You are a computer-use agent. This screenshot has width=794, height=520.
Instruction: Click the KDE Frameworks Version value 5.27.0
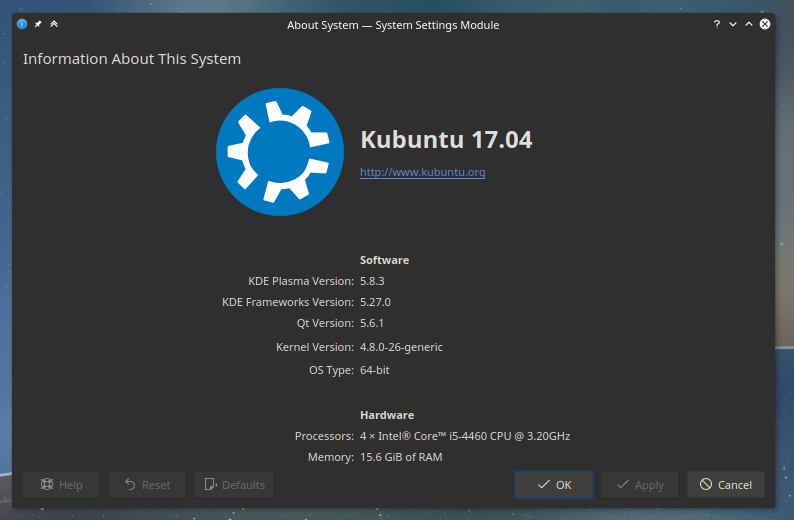[375, 302]
